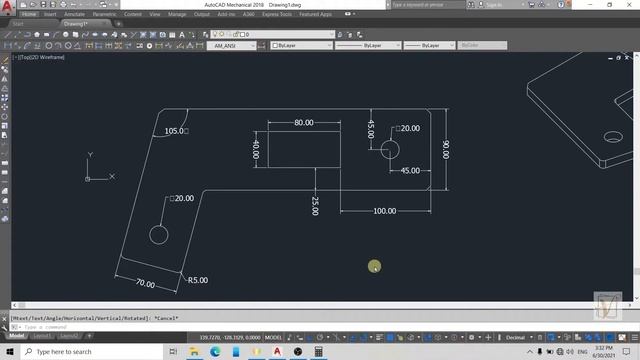Click the horizontal scrollbar right arrow

pyautogui.click(x=629, y=305)
